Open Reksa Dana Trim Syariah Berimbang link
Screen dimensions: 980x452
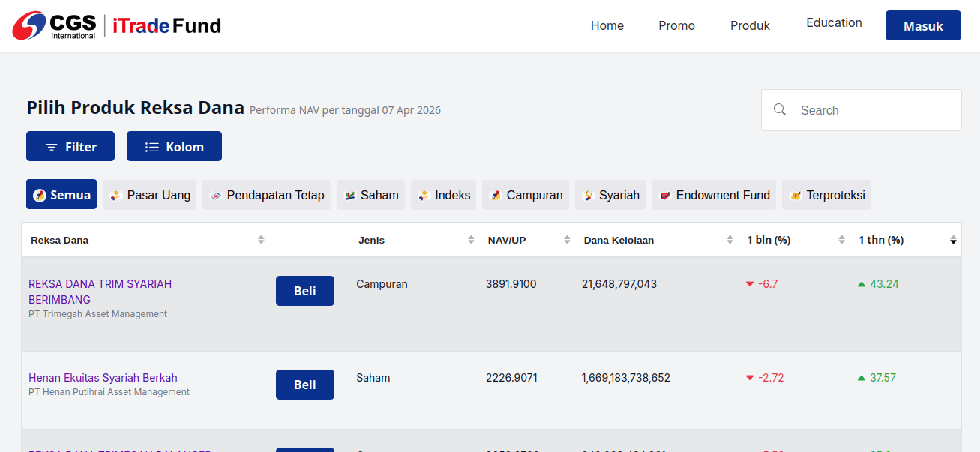pyautogui.click(x=100, y=292)
